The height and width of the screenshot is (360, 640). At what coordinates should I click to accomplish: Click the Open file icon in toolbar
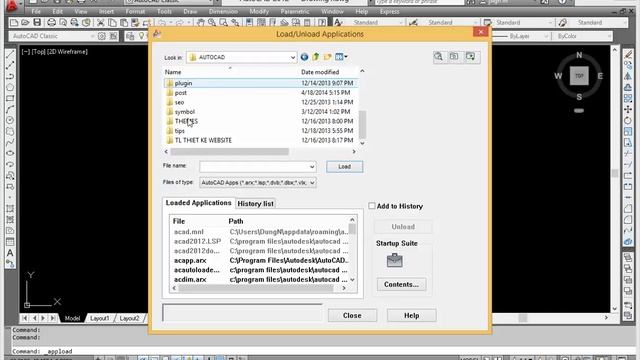point(25,23)
